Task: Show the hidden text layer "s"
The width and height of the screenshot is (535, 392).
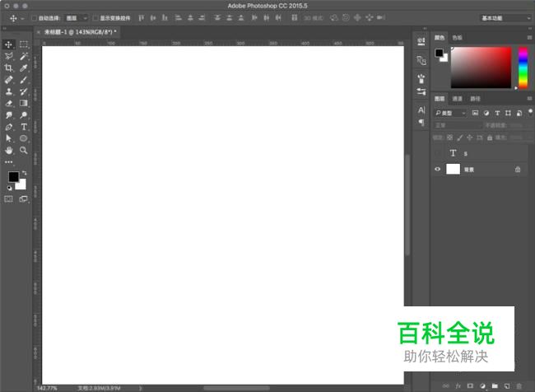Action: [437, 153]
